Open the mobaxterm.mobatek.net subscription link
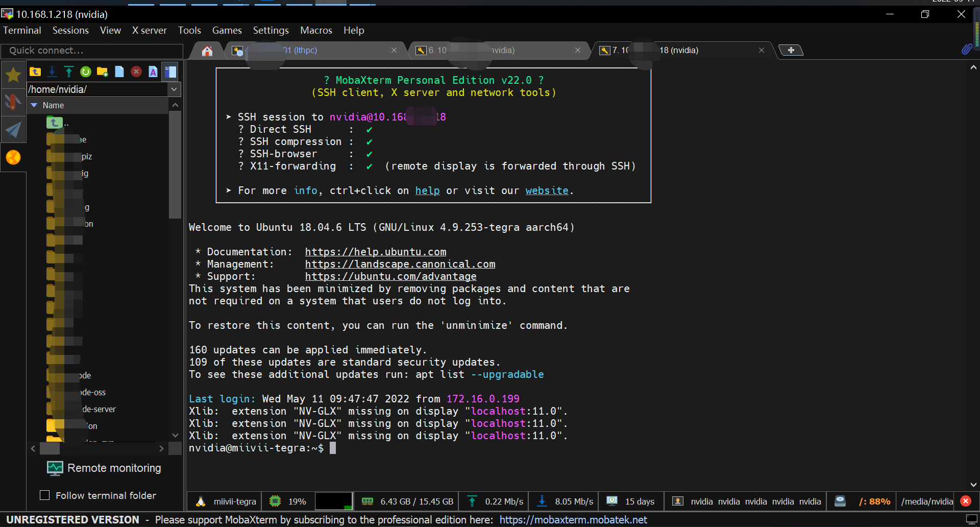 (x=573, y=520)
